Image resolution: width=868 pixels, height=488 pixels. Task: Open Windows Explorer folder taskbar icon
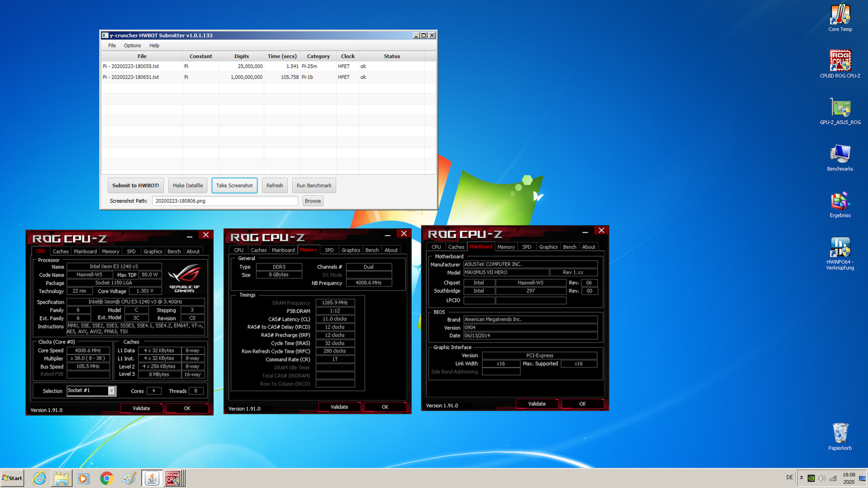point(61,478)
